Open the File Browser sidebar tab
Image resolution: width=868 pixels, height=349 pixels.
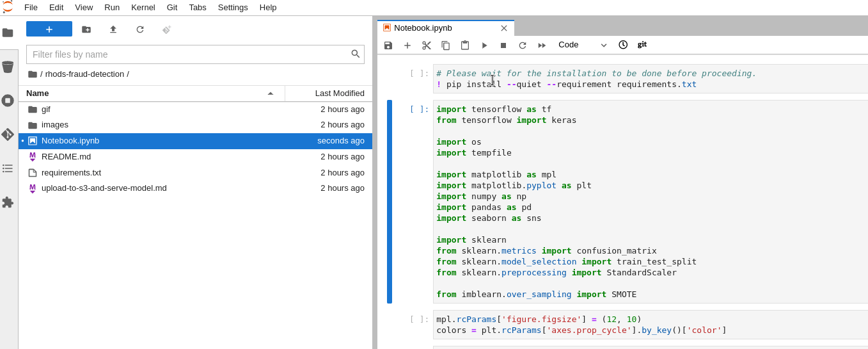pyautogui.click(x=8, y=33)
